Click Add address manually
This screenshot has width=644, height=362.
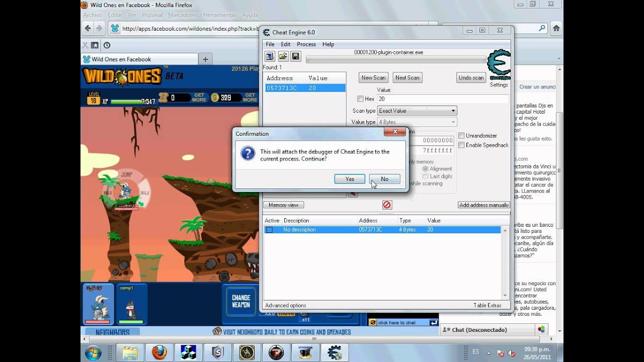tap(484, 205)
